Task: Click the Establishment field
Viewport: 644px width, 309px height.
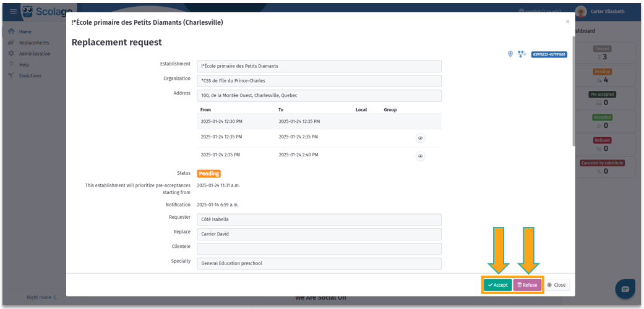Action: click(319, 67)
